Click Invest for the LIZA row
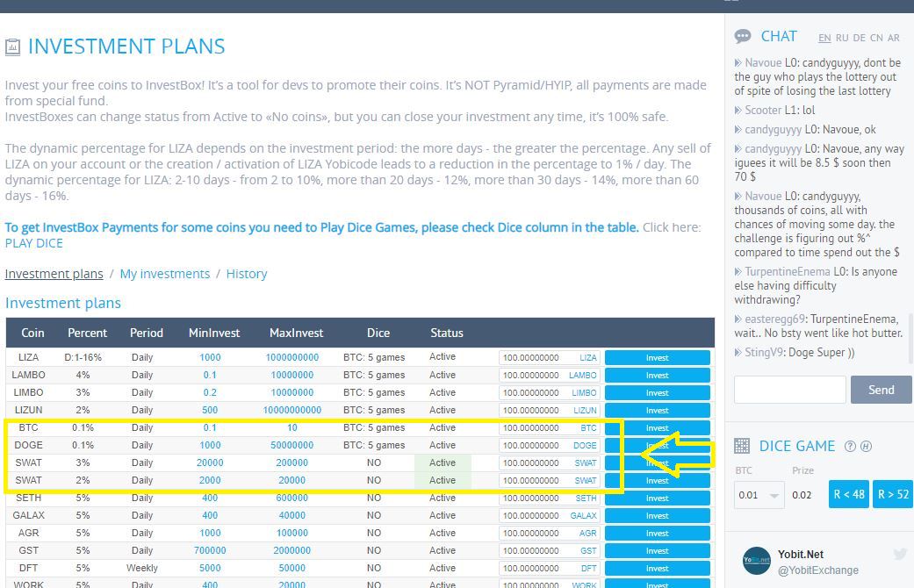Viewport: 914px width, 588px height. click(x=657, y=358)
